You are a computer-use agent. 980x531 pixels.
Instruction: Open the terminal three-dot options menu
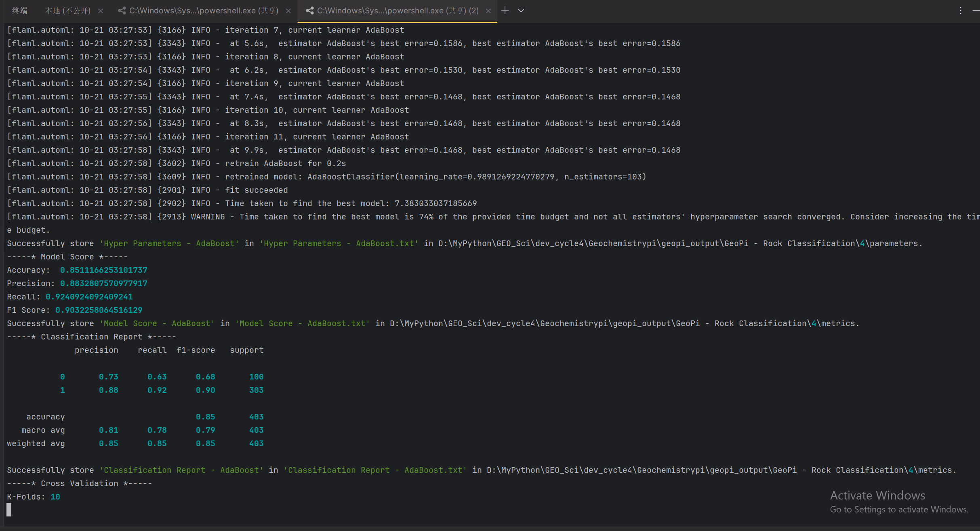click(x=961, y=11)
